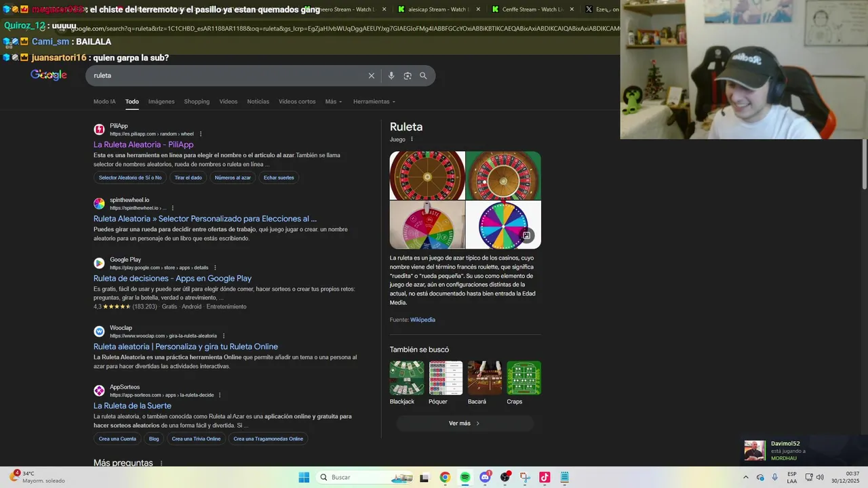Click the spinthewheel.io site favicon
Screen dimensions: 868x488
(x=99, y=203)
